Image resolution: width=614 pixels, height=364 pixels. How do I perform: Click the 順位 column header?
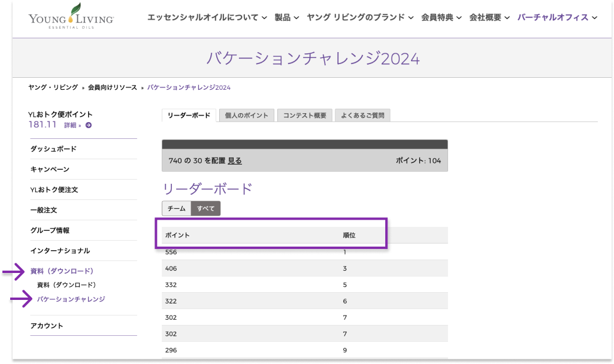[349, 235]
